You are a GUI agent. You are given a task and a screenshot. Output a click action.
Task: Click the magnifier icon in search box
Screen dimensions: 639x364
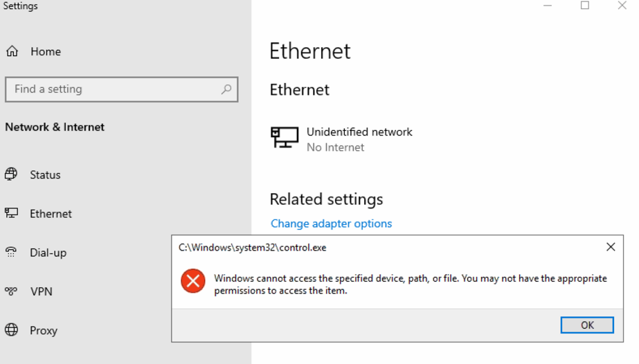click(x=226, y=89)
